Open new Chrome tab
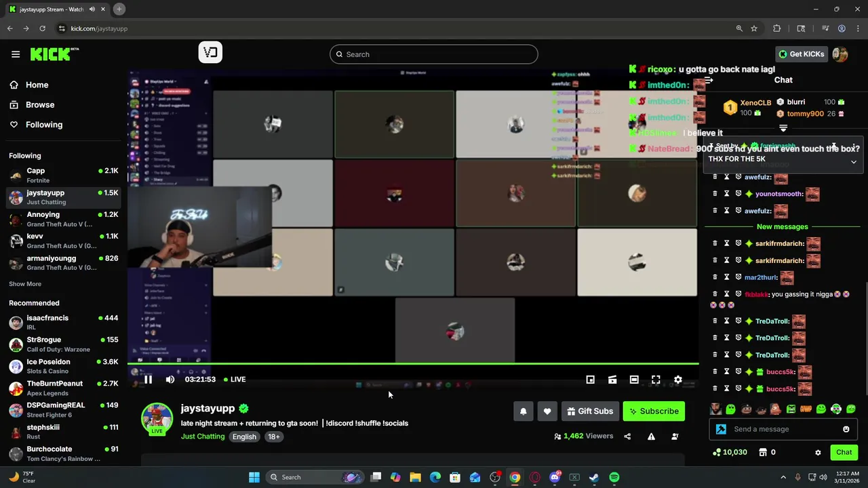The height and width of the screenshot is (488, 868). [119, 9]
